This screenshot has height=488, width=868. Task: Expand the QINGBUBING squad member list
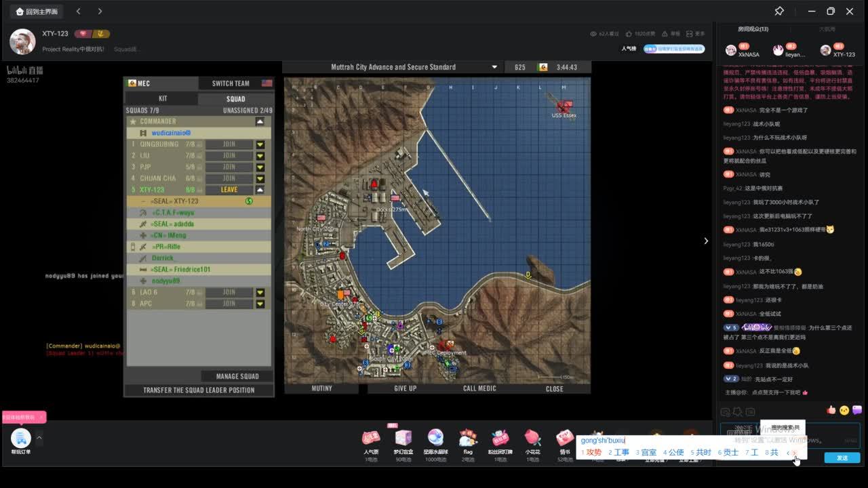click(260, 144)
